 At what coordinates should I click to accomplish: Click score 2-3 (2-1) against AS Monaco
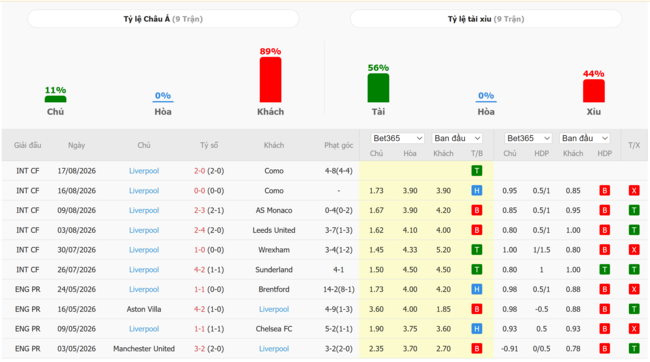(209, 210)
